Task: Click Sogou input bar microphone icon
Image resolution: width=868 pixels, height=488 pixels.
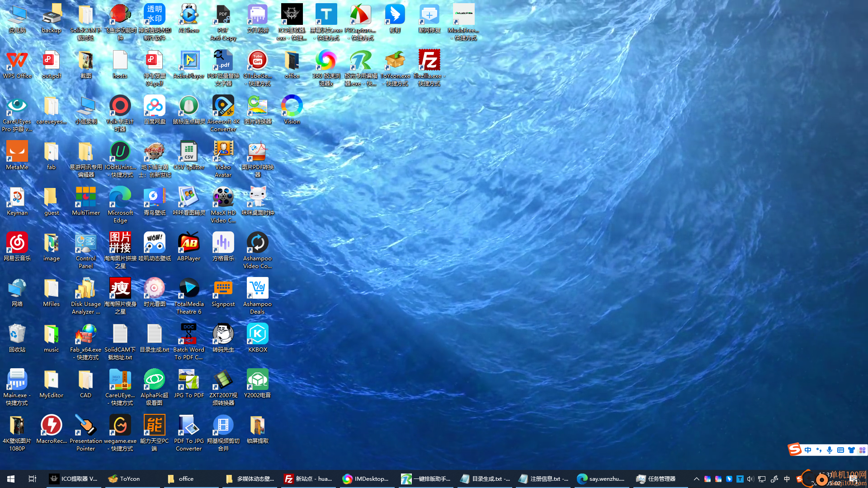Action: tap(830, 450)
